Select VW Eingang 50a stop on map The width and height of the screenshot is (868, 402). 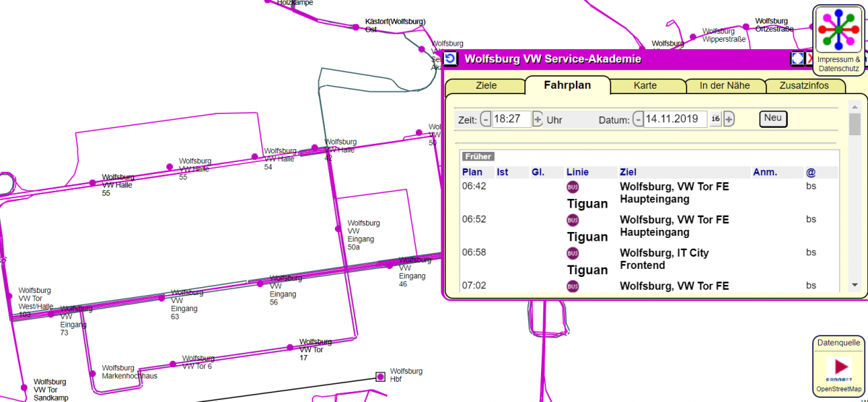(338, 228)
